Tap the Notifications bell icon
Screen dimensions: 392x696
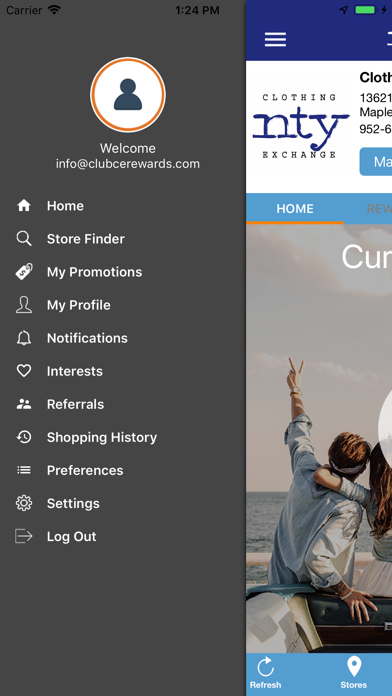click(x=24, y=338)
